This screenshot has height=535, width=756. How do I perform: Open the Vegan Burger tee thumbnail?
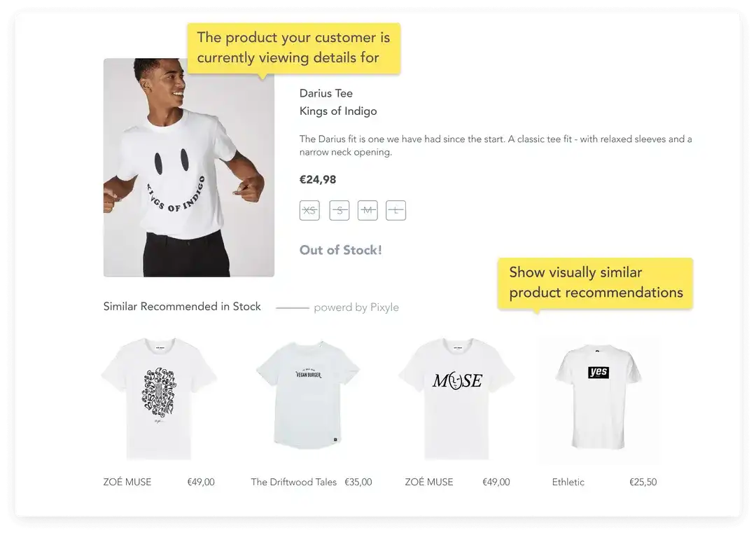(x=307, y=395)
